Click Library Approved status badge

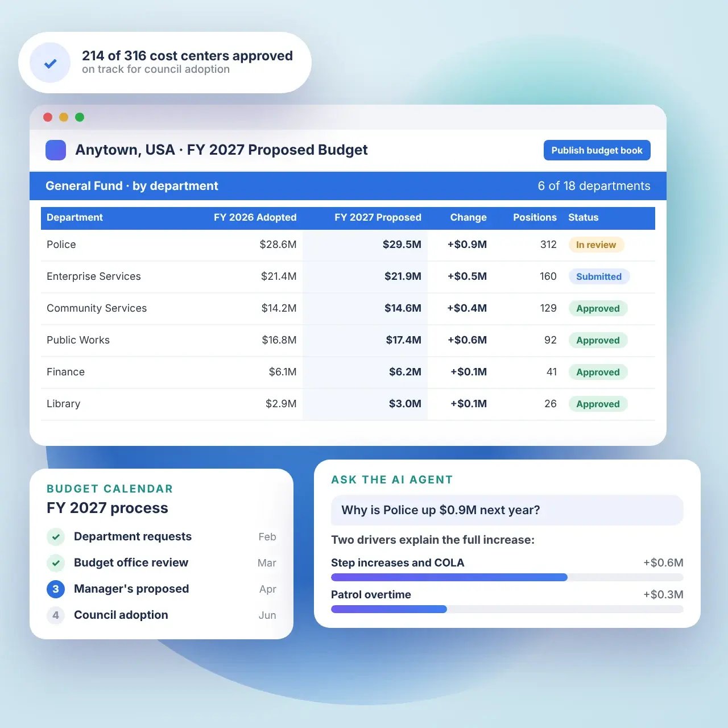click(598, 404)
